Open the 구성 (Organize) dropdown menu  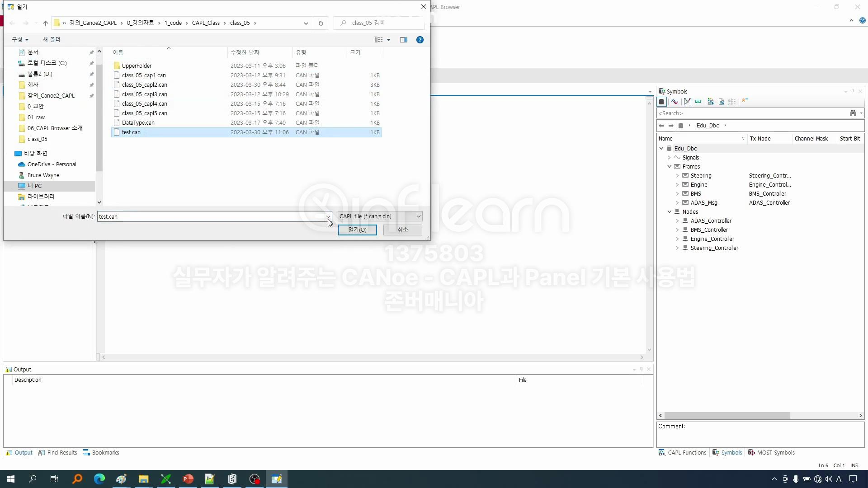[20, 40]
